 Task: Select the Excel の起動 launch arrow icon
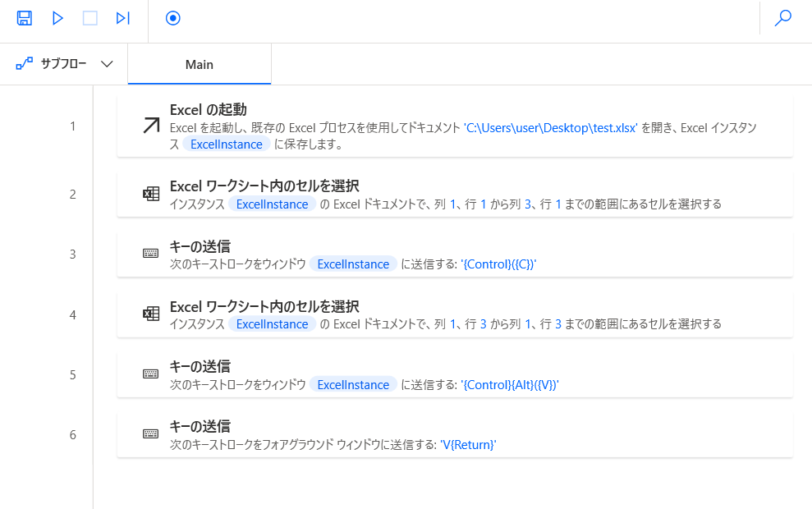[151, 126]
